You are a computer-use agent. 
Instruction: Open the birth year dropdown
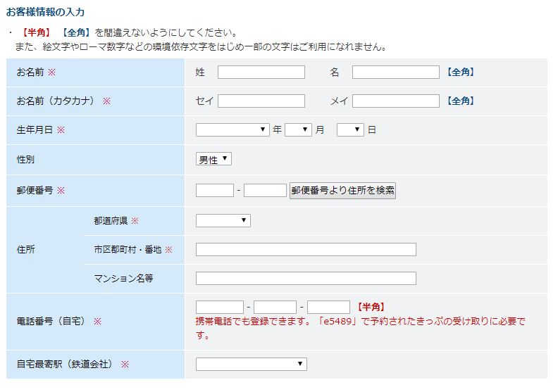point(232,129)
